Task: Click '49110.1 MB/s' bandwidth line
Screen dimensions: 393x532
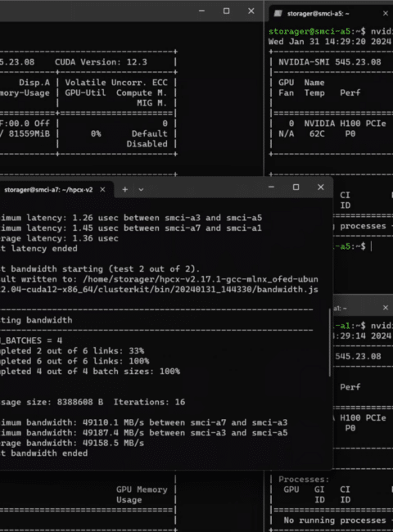Action: [x=143, y=422]
